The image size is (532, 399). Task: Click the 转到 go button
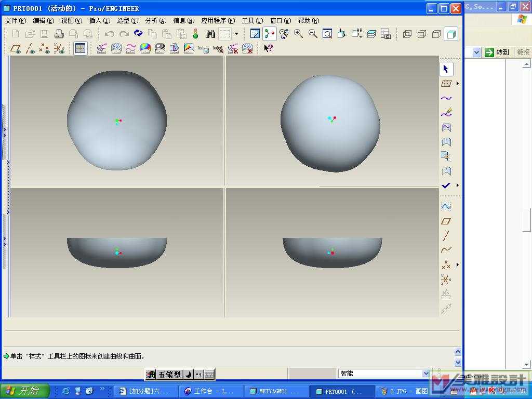coord(497,52)
